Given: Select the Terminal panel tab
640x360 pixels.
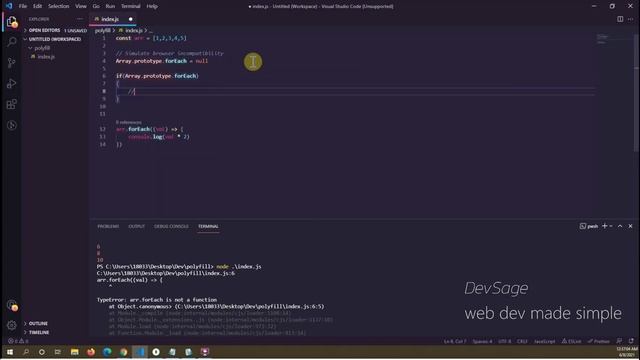Looking at the screenshot, I should click(x=208, y=227).
